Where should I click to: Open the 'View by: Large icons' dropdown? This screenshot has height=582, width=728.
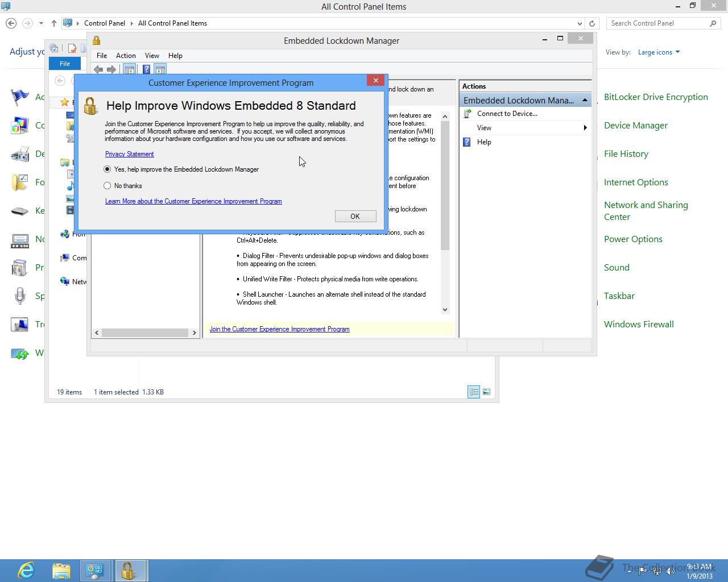(659, 52)
